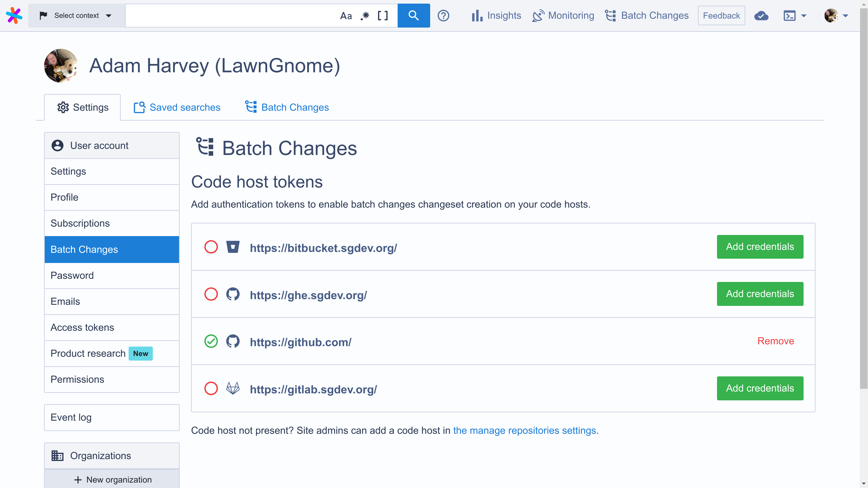Screen dimensions: 868x488
Task: Click the GitHub logo beside github.com
Action: [233, 341]
